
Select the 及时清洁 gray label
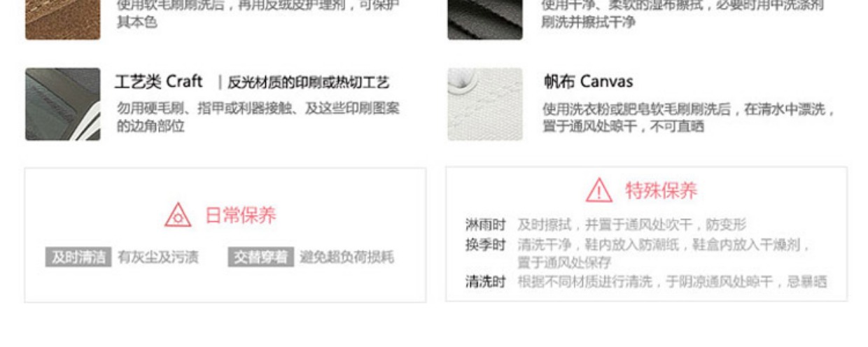pos(78,257)
